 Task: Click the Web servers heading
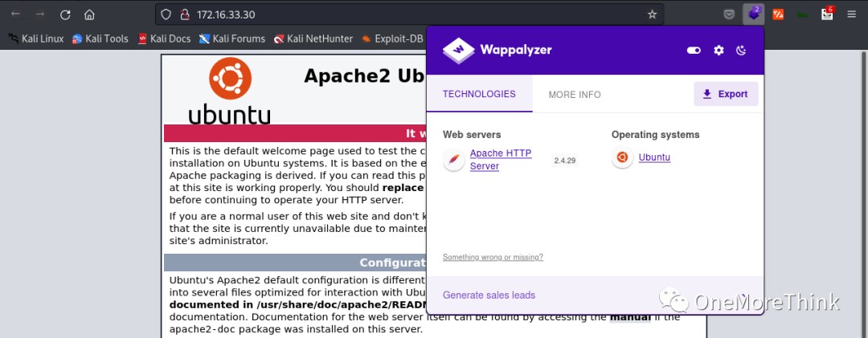[x=472, y=134]
